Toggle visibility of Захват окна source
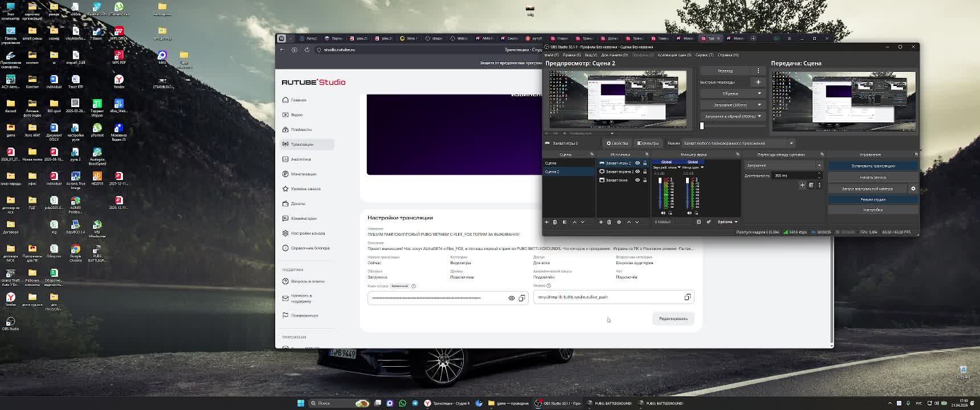 point(638,180)
